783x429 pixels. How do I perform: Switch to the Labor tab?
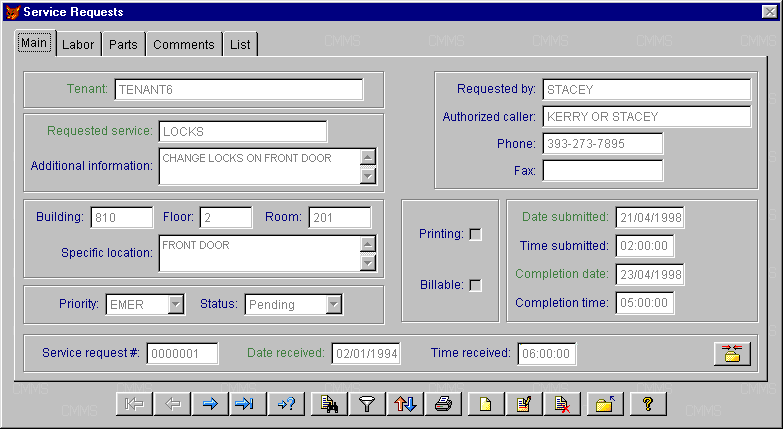coord(78,45)
